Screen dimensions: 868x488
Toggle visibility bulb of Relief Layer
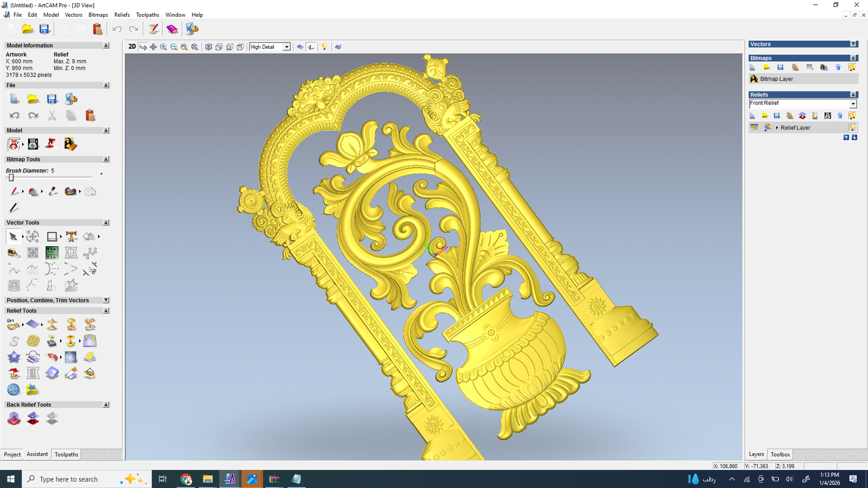[852, 127]
